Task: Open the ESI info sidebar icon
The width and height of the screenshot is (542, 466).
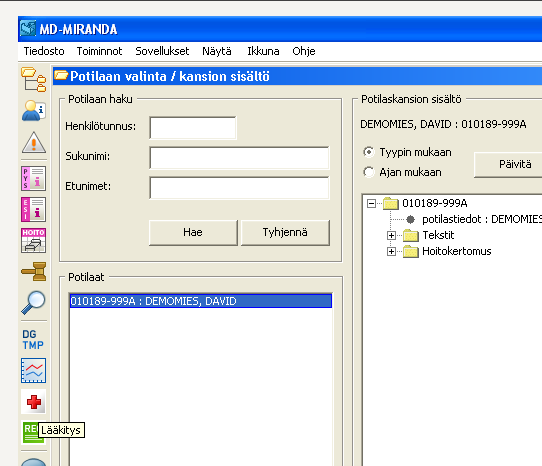Action: tap(34, 209)
